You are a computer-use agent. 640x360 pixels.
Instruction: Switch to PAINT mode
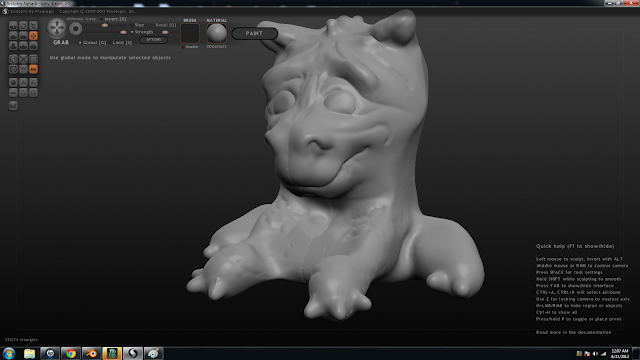pyautogui.click(x=254, y=33)
